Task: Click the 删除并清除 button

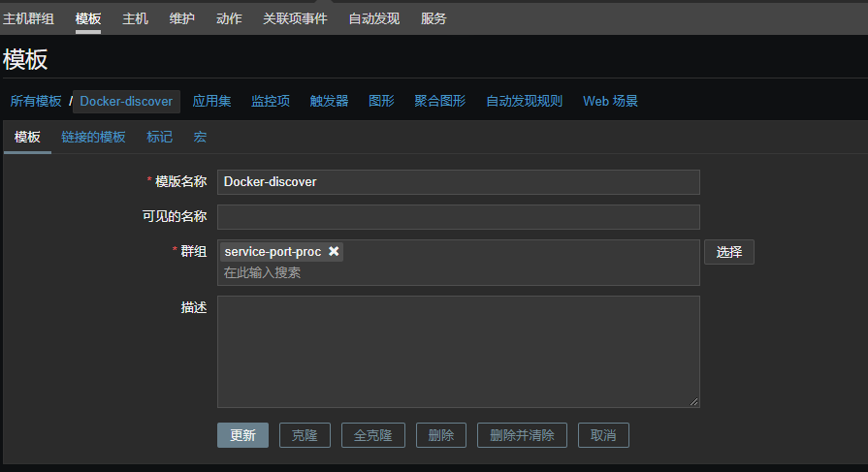Action: 522,435
